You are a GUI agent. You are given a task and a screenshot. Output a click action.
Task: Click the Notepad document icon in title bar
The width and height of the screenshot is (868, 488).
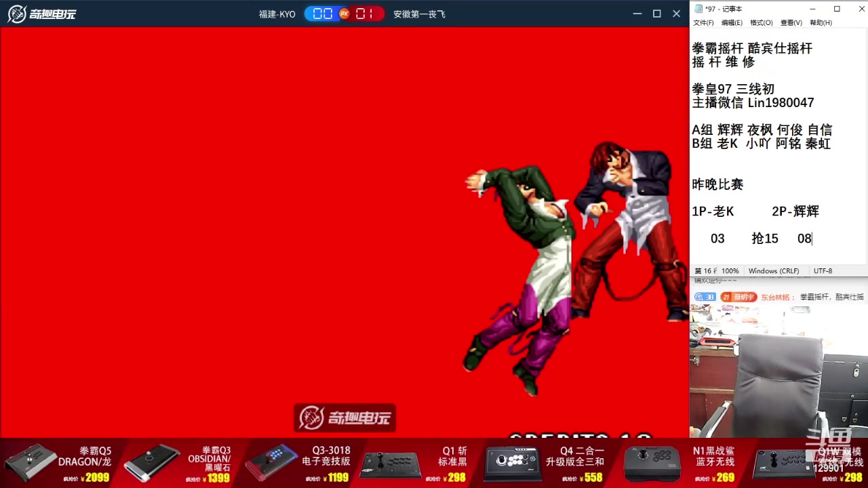(x=698, y=9)
